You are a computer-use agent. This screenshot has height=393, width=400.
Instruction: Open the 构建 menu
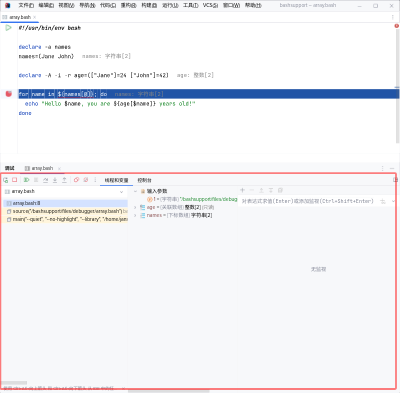click(149, 5)
